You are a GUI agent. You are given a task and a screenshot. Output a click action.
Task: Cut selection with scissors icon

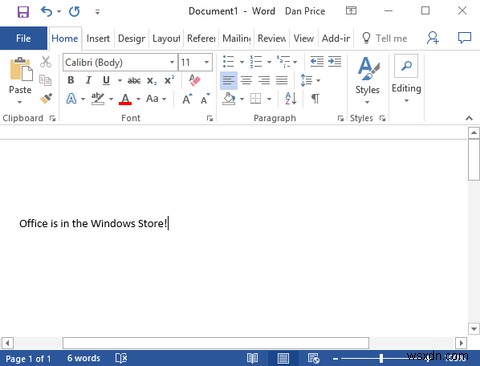coord(46,62)
